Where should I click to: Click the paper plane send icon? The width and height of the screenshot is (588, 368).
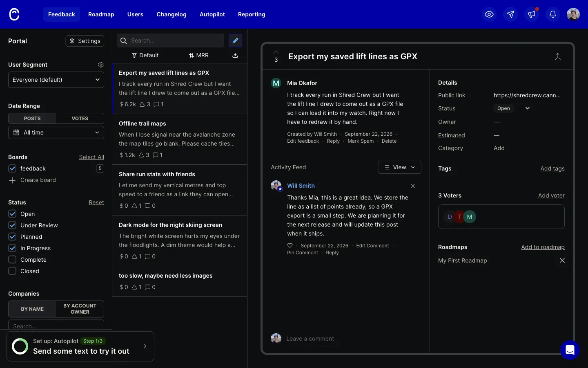pyautogui.click(x=510, y=14)
